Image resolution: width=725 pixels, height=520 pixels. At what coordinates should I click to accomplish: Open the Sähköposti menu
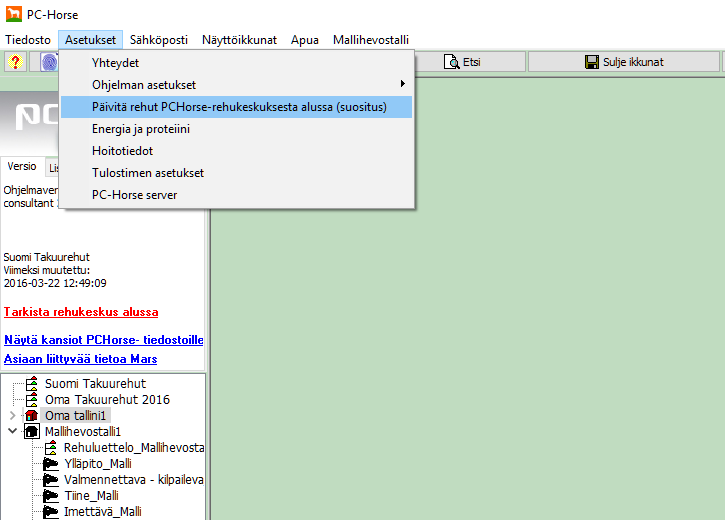tap(159, 40)
